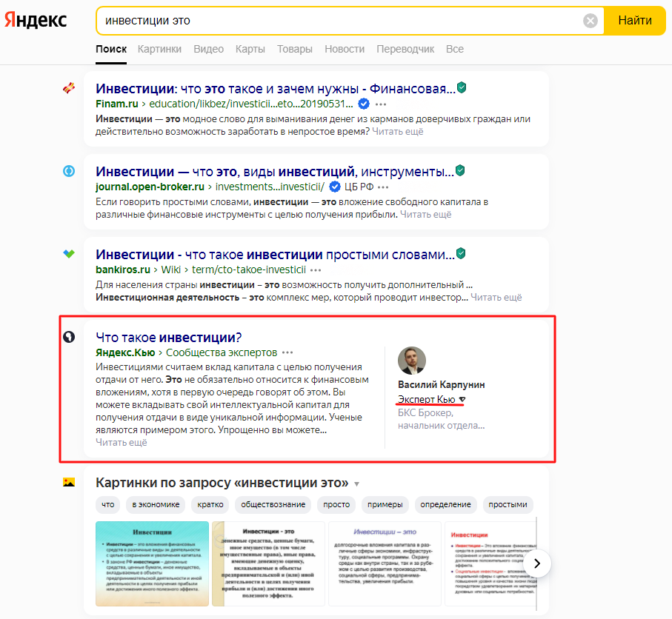Image resolution: width=672 pixels, height=619 pixels.
Task: Select the 'в экономике' image filter chip
Action: [156, 505]
